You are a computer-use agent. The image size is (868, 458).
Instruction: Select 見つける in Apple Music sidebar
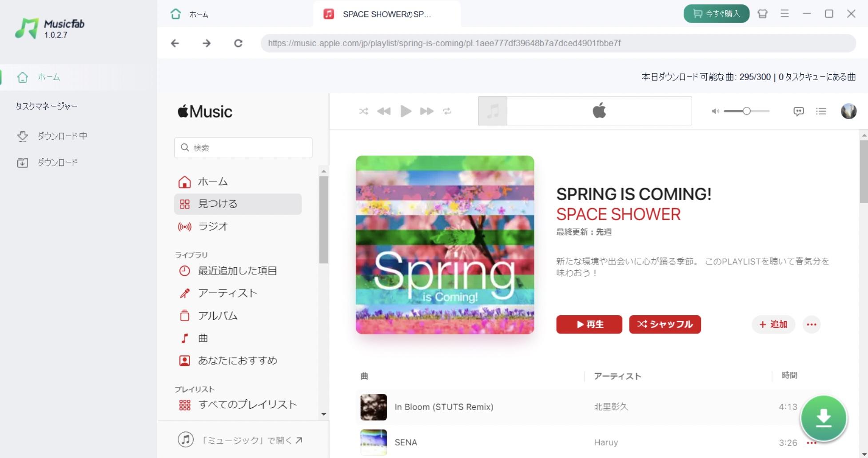pyautogui.click(x=238, y=204)
